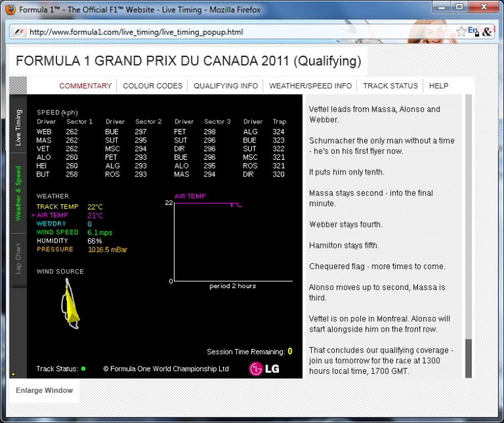This screenshot has width=504, height=423.
Task: Minimize the Firefox window
Action: (x=441, y=7)
